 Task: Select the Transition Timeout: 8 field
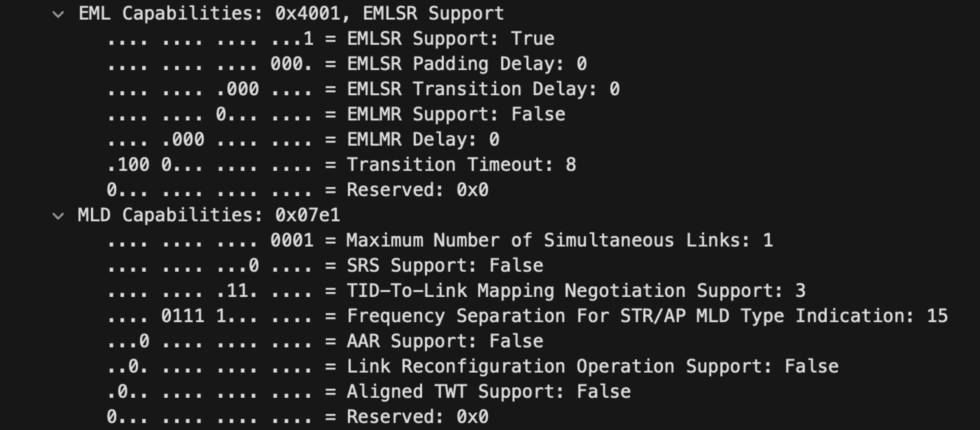[x=461, y=165]
